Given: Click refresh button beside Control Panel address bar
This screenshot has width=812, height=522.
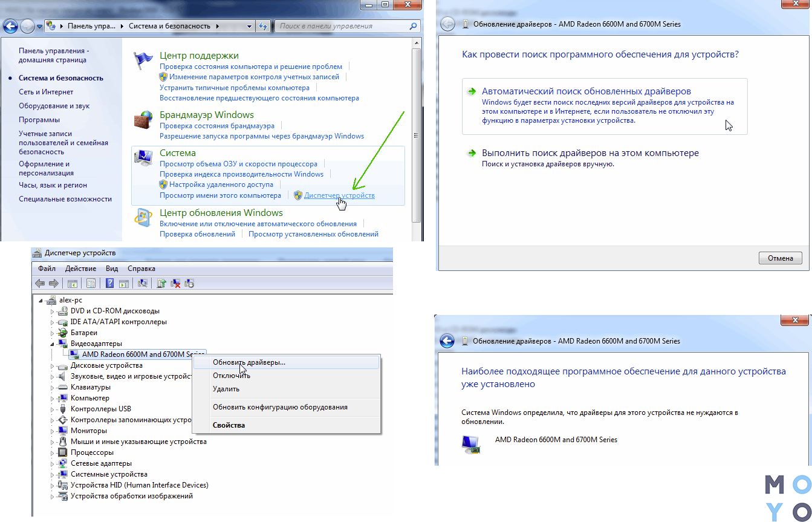Looking at the screenshot, I should point(262,27).
